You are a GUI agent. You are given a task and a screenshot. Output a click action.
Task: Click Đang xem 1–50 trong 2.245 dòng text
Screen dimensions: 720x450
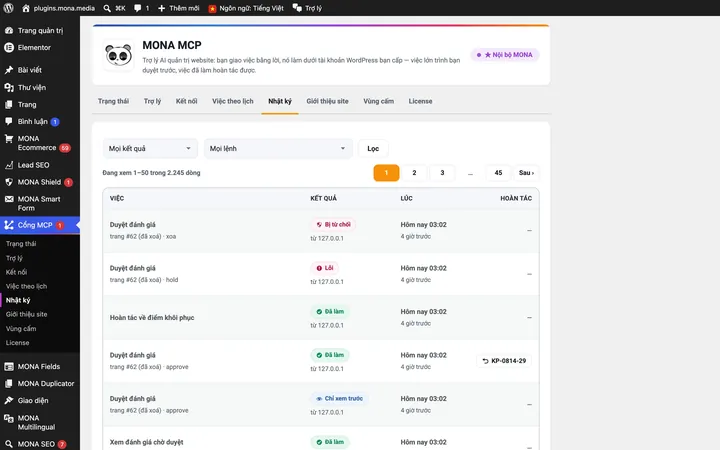pos(152,173)
